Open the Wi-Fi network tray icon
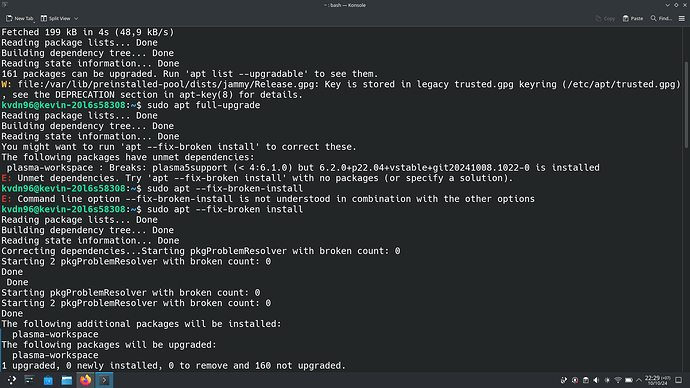 coord(618,380)
